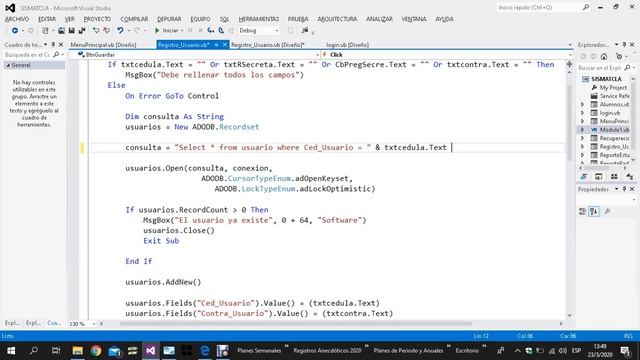
Task: Open the HERRAMIENTAS menu
Action: (x=259, y=19)
